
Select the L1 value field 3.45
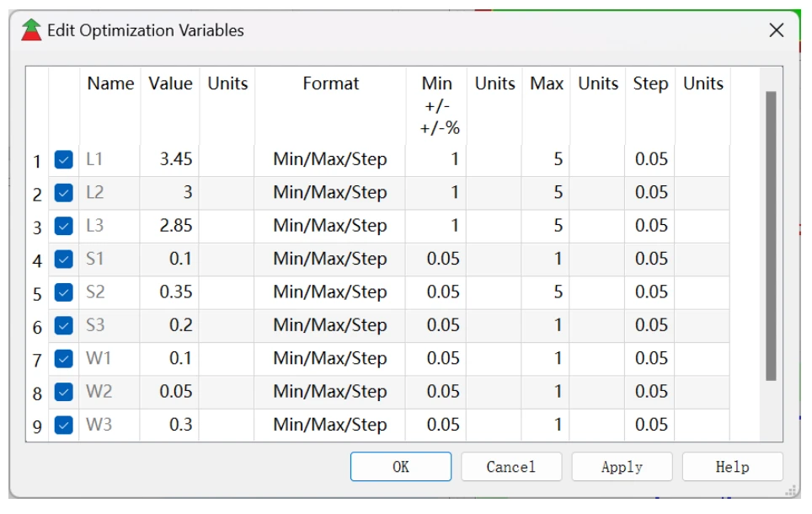170,159
